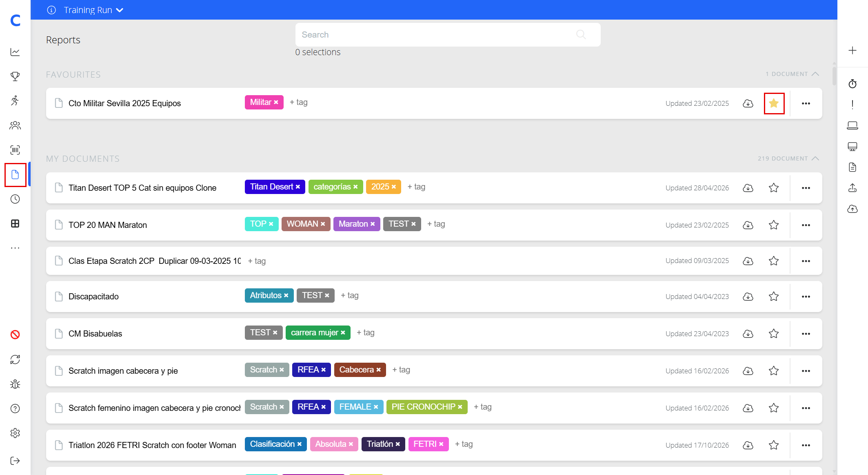Add a tag to the Clas Etapa Scratch 2CP report
868x475 pixels.
[x=257, y=261]
